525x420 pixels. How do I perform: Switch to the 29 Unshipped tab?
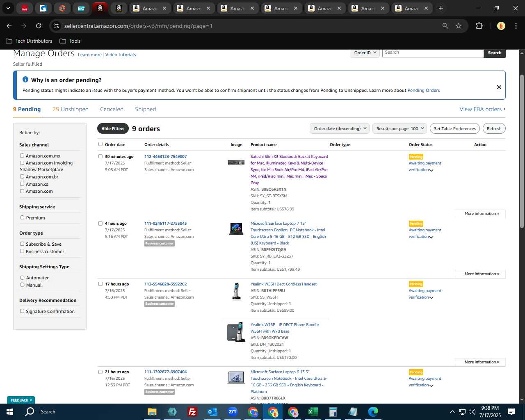point(71,109)
